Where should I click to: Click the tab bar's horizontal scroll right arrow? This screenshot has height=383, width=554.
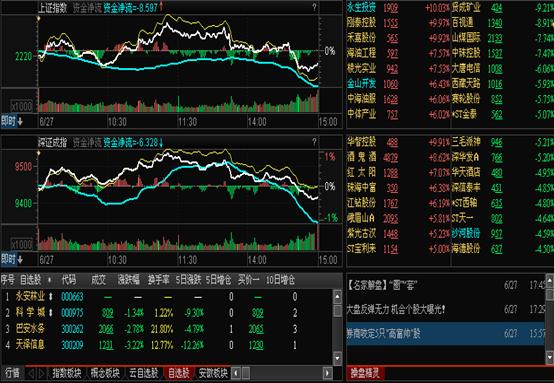[328, 373]
